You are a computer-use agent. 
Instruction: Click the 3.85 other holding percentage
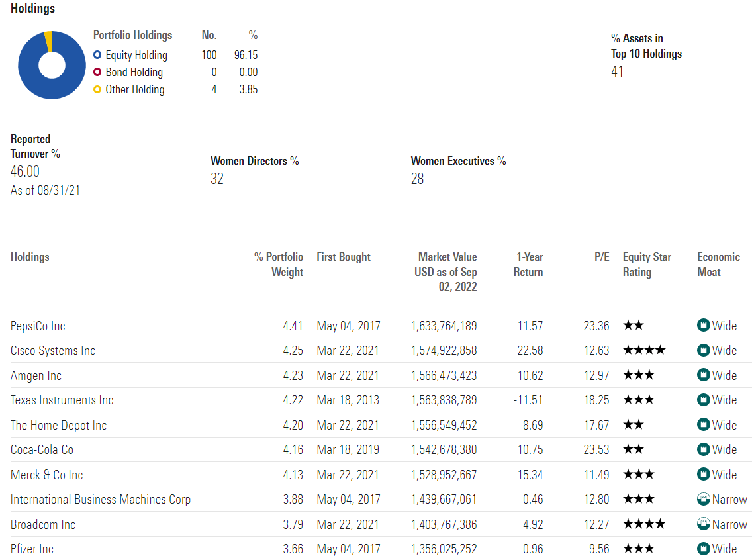[248, 89]
